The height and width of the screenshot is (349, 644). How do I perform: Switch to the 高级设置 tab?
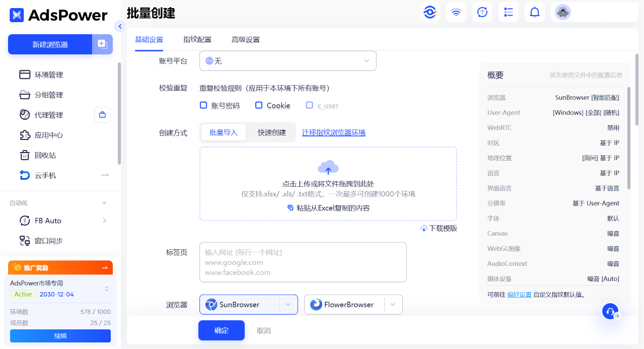(246, 40)
